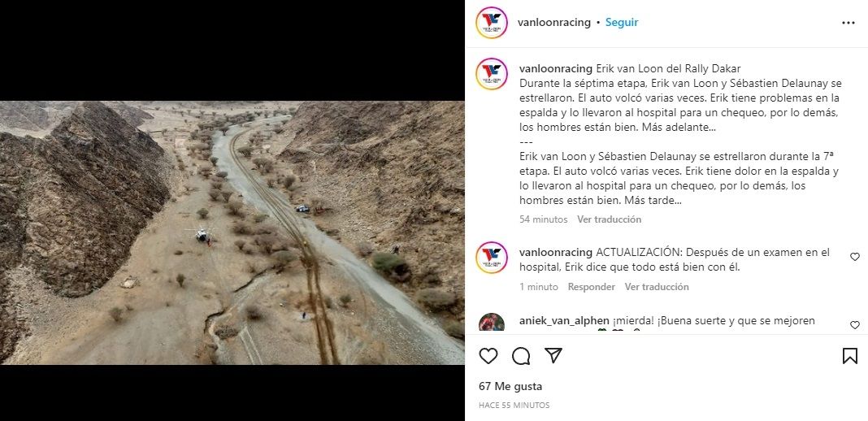Open vanloonracing username in the caption
868x421 pixels.
pyautogui.click(x=556, y=68)
